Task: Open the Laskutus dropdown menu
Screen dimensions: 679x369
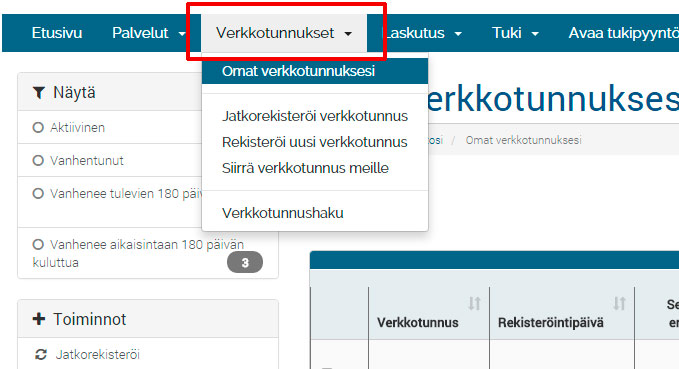Action: tap(423, 33)
